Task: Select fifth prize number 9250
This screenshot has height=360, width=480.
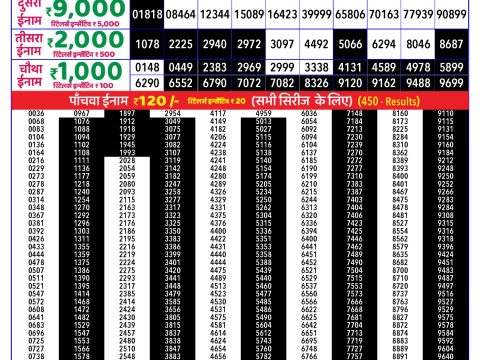Action: click(x=446, y=176)
